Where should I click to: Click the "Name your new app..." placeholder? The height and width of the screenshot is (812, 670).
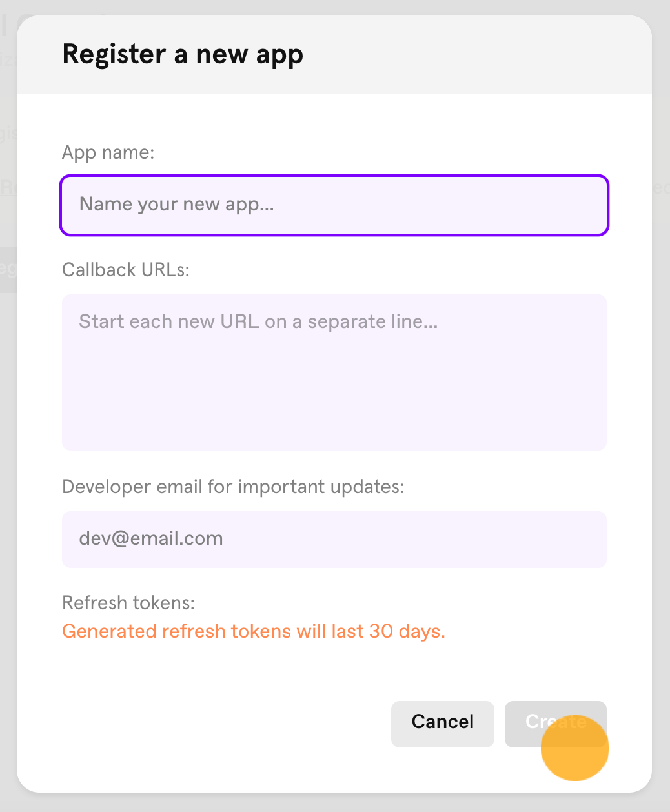(177, 205)
